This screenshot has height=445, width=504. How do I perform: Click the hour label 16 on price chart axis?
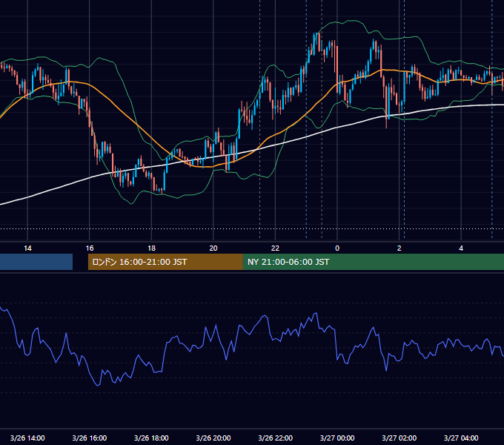(x=90, y=248)
